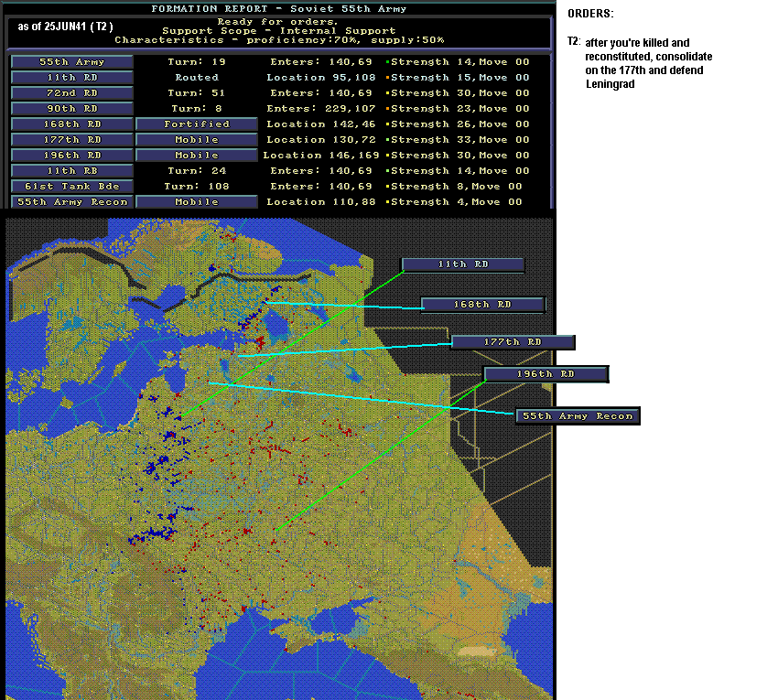Screen dimensions: 778x700
Task: Click 'Location 95,108' for 11th RD
Action: [321, 78]
